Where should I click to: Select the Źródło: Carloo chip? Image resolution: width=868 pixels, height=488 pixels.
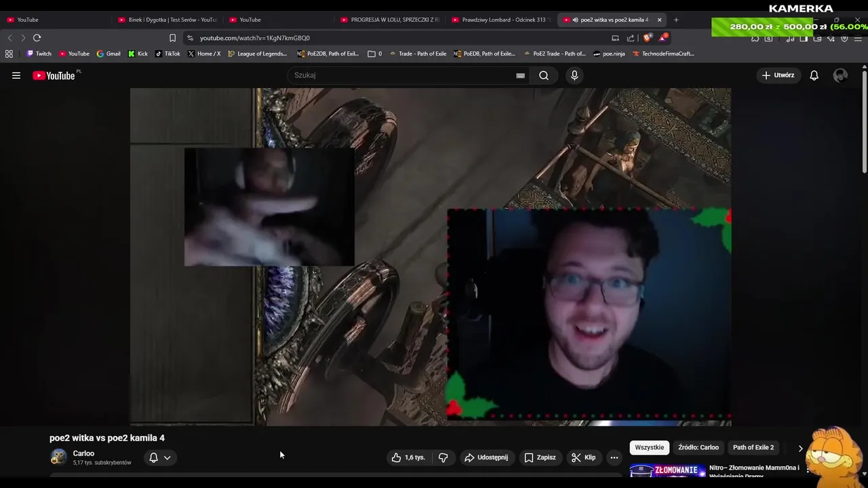(x=698, y=447)
